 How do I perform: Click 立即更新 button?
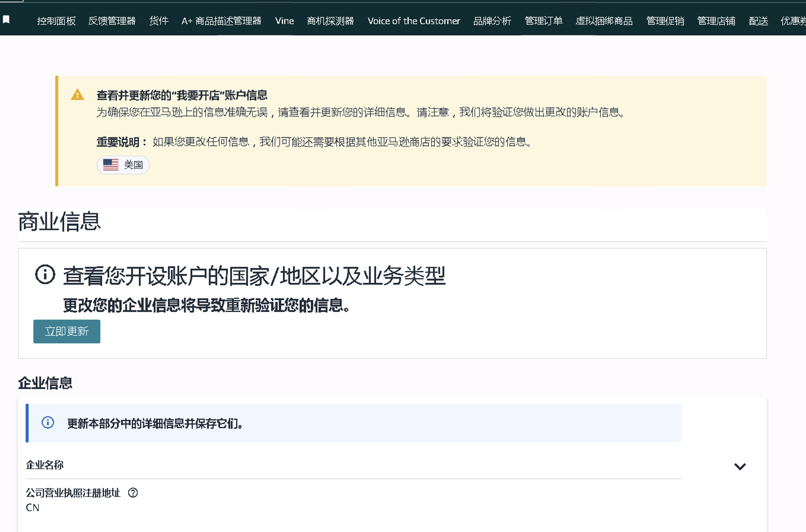[x=67, y=331]
